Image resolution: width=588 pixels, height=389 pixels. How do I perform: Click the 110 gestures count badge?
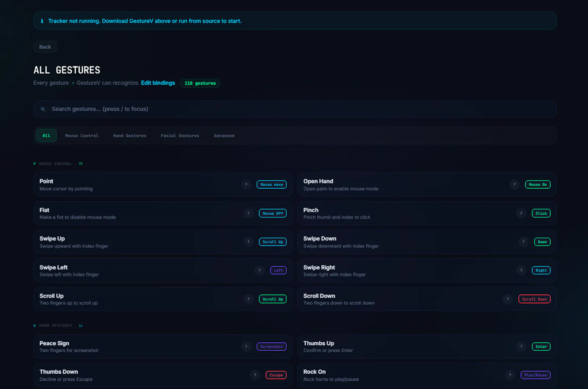pos(200,83)
